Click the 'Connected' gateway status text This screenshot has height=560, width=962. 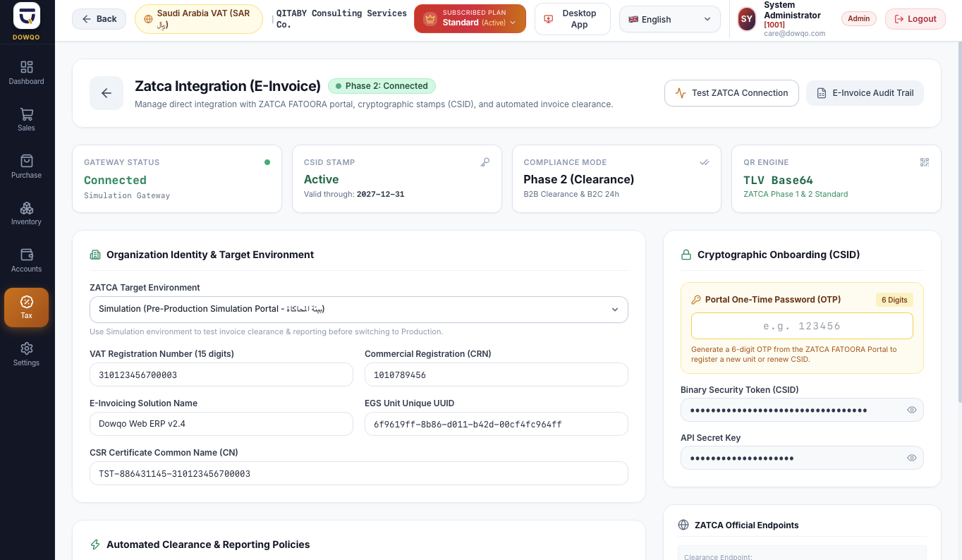115,180
